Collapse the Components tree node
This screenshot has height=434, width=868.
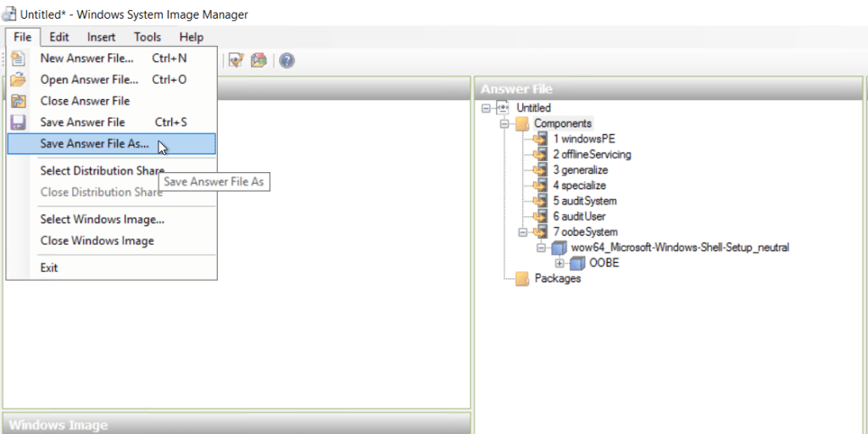pyautogui.click(x=504, y=124)
